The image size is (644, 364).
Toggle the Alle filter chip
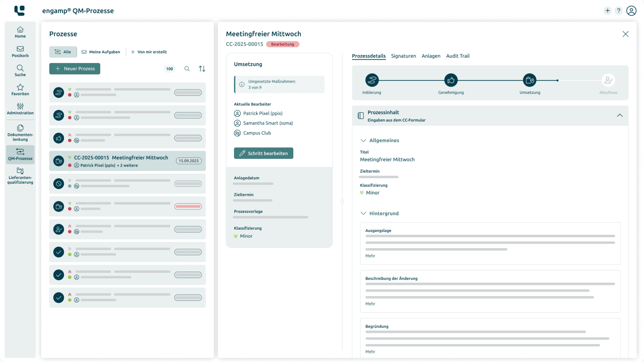(x=63, y=52)
